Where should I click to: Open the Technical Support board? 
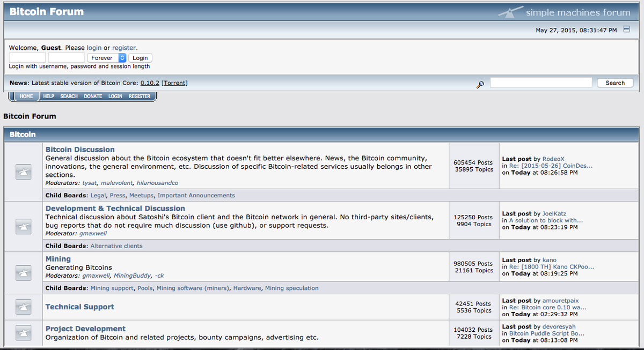click(x=79, y=307)
